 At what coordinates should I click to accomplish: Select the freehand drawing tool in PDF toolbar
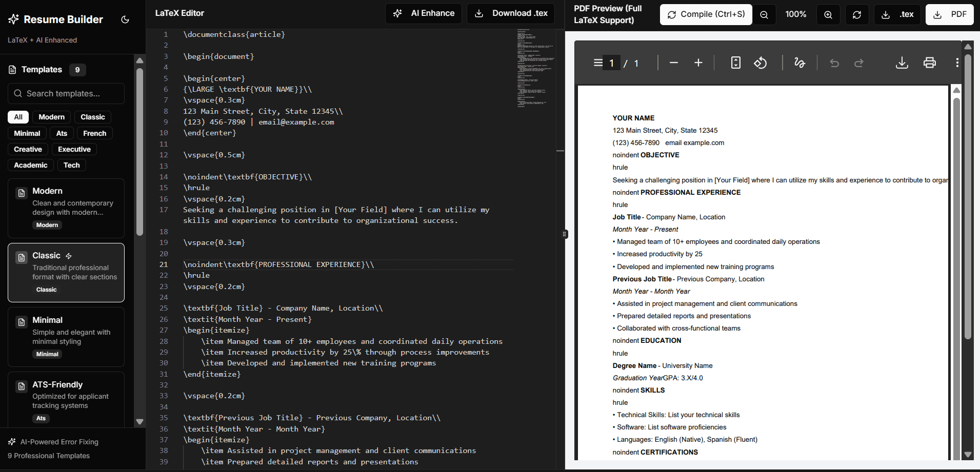(799, 63)
